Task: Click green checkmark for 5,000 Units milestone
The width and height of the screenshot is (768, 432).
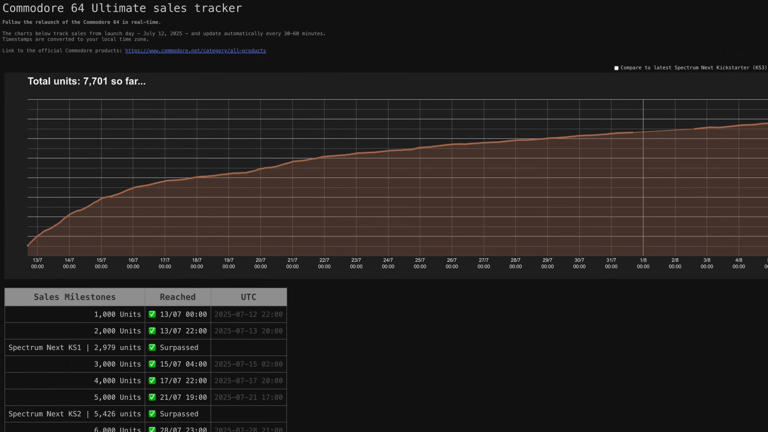Action: [x=152, y=397]
